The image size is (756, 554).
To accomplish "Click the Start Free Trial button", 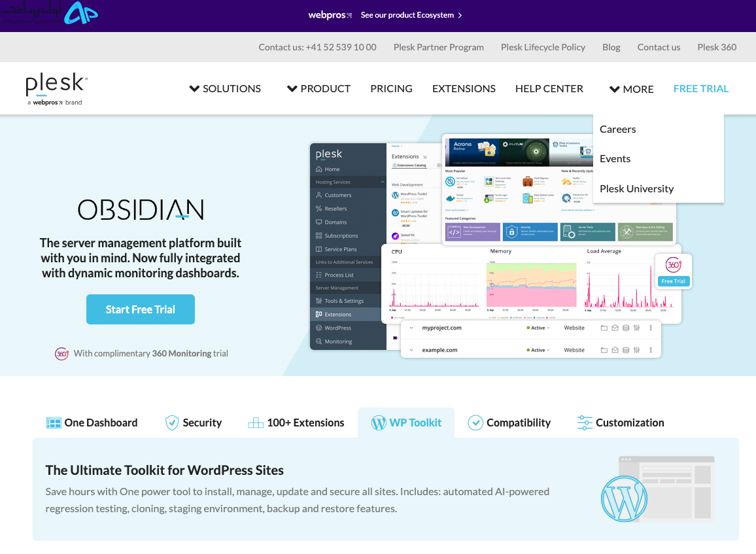I will (141, 309).
